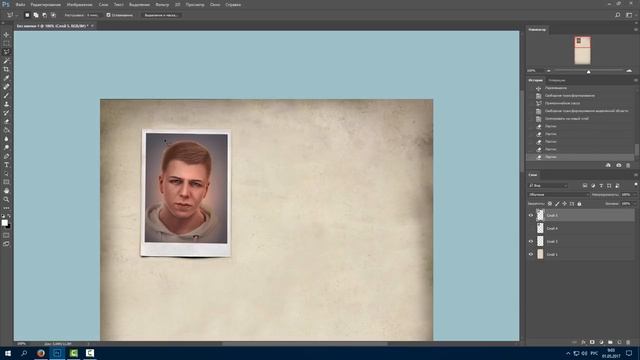
Task: Open the foreground color swatch
Action: 4,222
